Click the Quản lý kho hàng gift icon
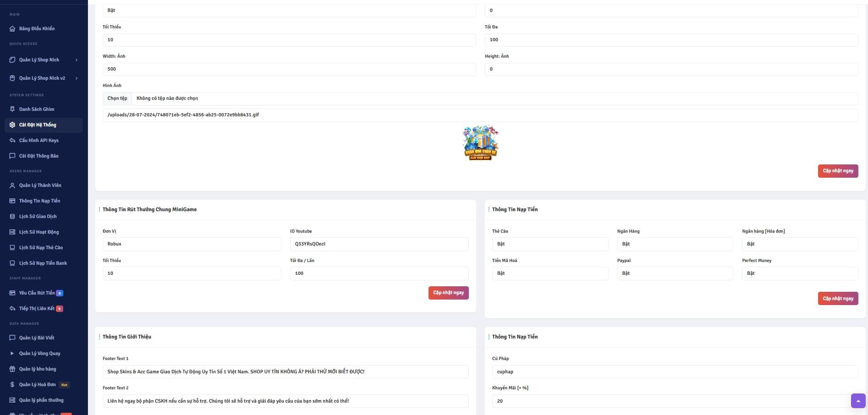The width and height of the screenshot is (868, 415). (12, 369)
